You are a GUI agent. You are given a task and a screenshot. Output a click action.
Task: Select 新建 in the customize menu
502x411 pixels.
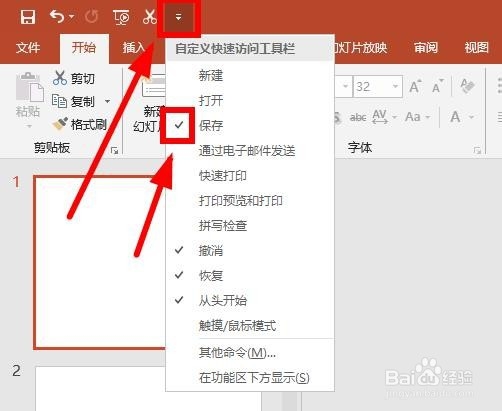pos(250,75)
